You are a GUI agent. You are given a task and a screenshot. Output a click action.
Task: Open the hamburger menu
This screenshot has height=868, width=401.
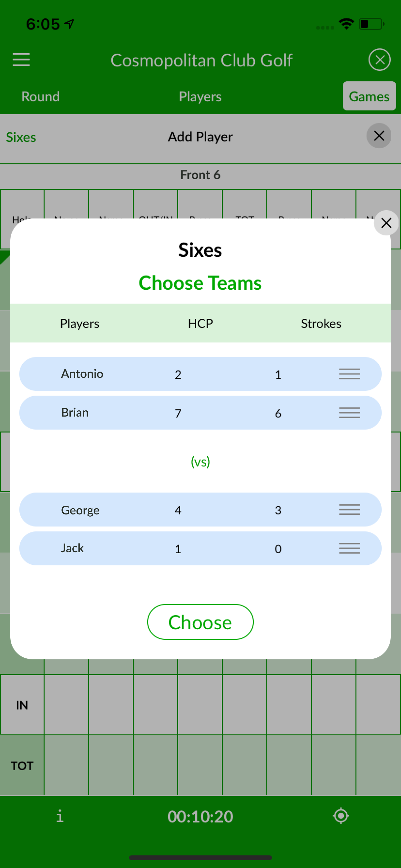(x=21, y=60)
